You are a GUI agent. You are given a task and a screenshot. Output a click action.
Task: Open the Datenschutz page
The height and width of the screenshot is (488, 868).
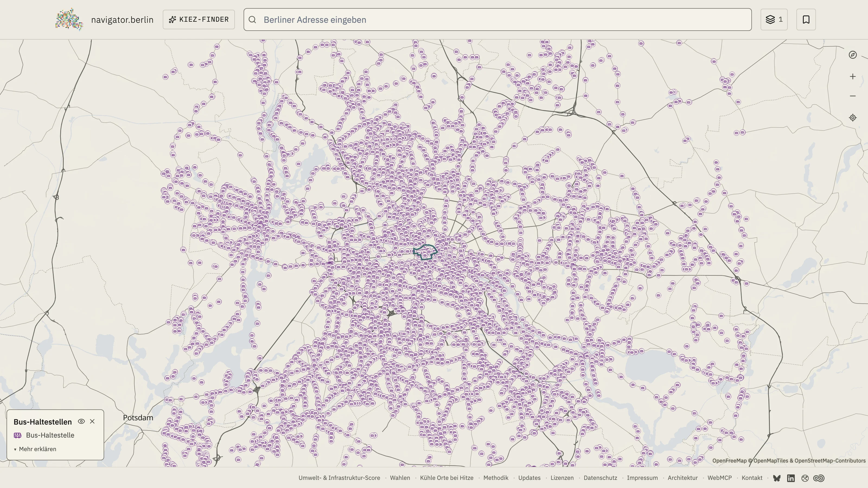pyautogui.click(x=601, y=478)
